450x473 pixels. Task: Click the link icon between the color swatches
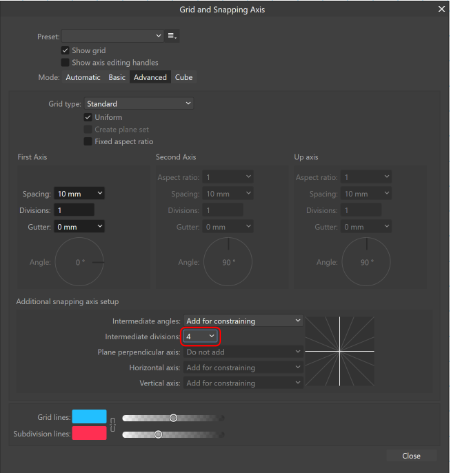[113, 425]
